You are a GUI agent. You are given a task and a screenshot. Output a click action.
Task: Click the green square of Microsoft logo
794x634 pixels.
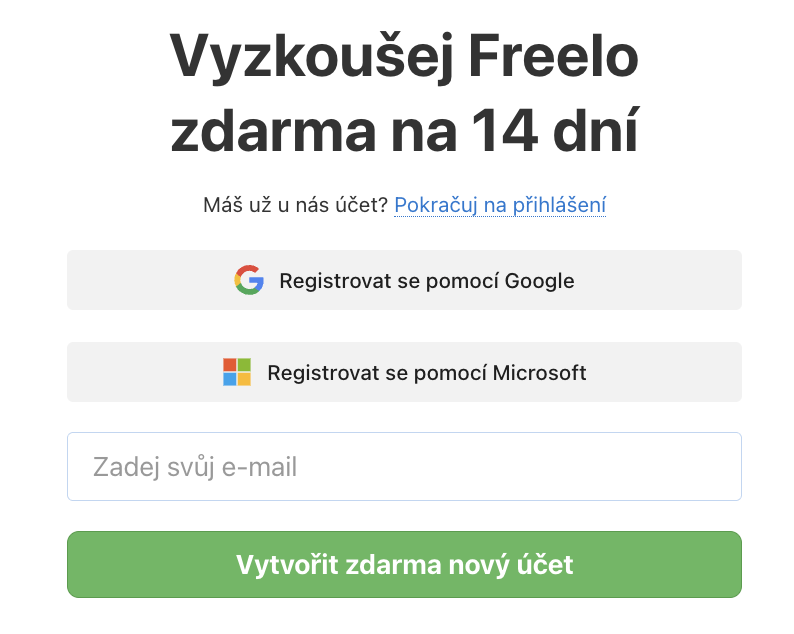(x=244, y=365)
